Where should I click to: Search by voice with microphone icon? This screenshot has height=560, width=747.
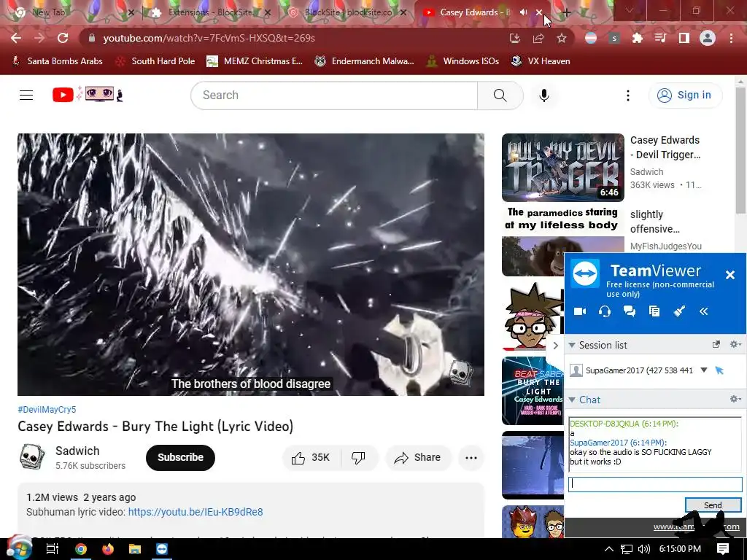pyautogui.click(x=544, y=96)
